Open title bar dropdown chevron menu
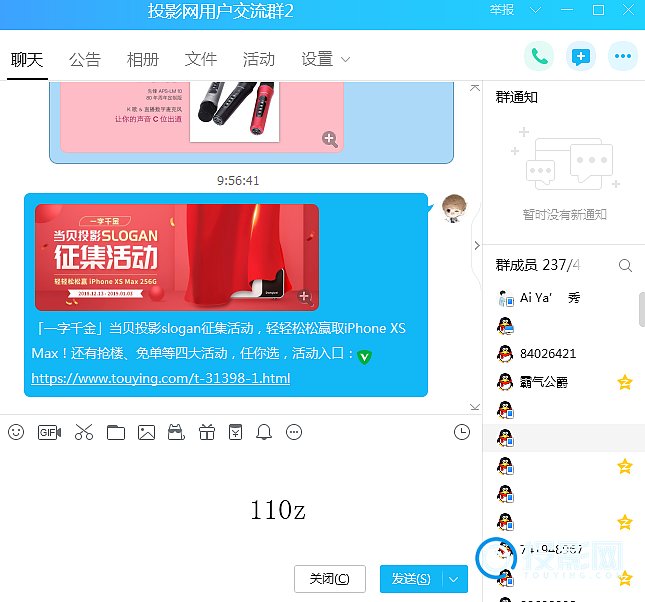 535,10
